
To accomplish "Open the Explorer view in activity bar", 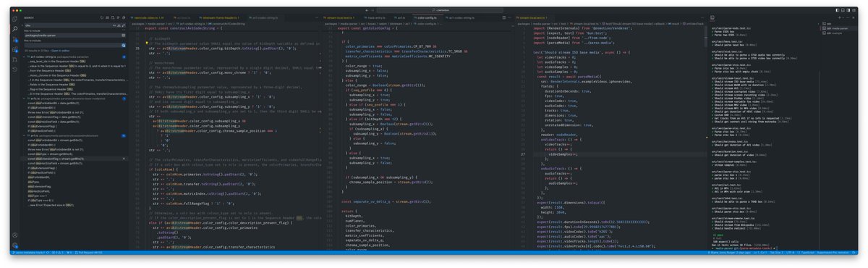I will (14, 19).
